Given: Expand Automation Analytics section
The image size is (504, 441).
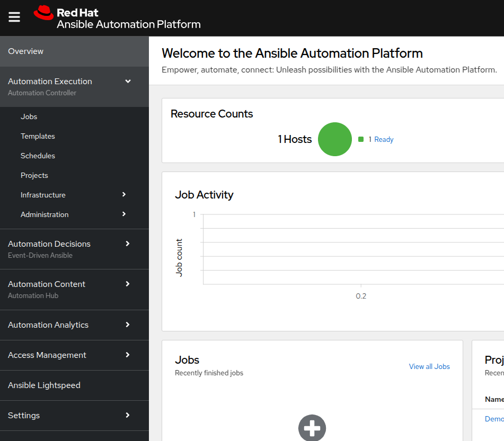Looking at the screenshot, I should [127, 325].
